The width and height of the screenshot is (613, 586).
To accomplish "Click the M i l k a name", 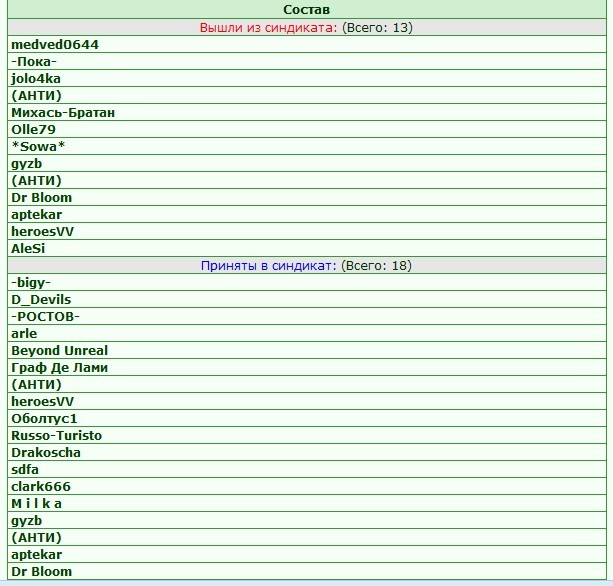I will pyautogui.click(x=36, y=504).
